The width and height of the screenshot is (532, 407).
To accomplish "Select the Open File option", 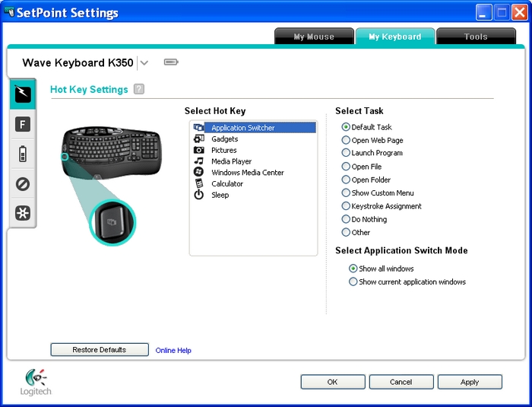I will pos(361,167).
